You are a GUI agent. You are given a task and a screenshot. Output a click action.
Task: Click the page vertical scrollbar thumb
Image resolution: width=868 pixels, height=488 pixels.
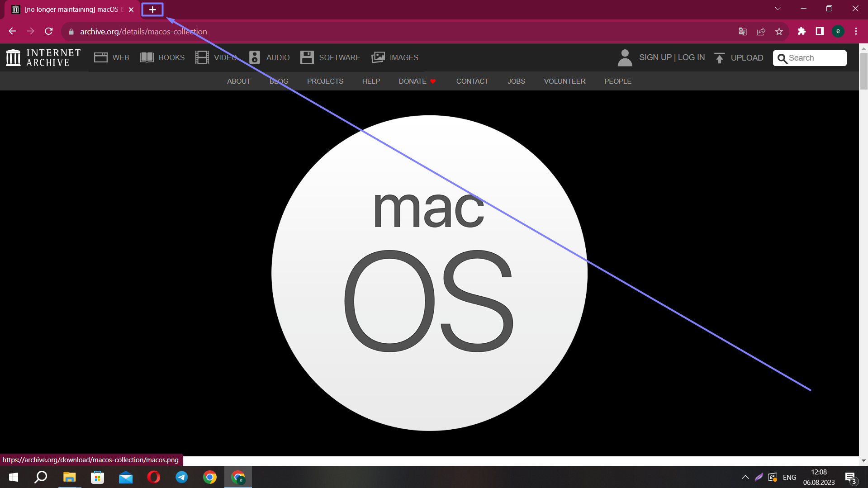click(863, 71)
